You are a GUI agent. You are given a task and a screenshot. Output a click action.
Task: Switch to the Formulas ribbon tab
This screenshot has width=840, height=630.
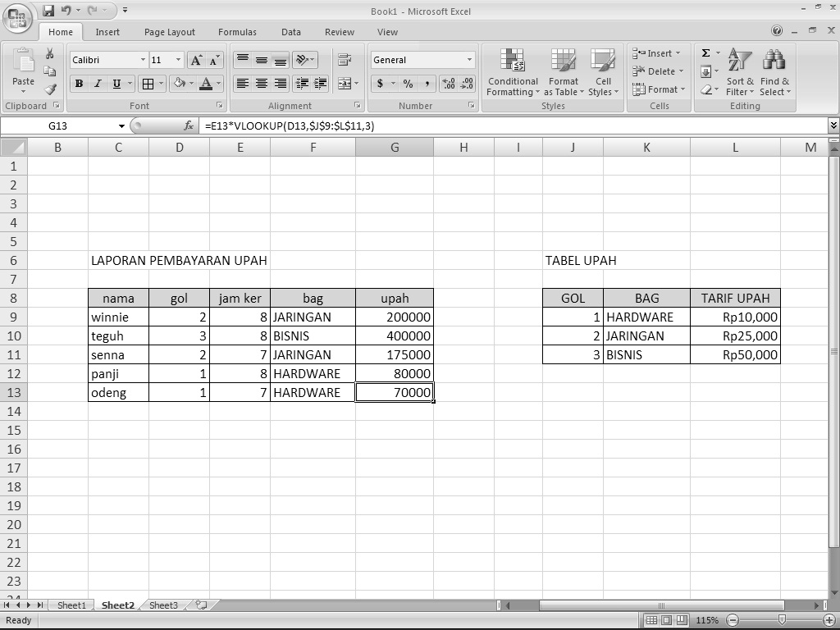[x=237, y=32]
